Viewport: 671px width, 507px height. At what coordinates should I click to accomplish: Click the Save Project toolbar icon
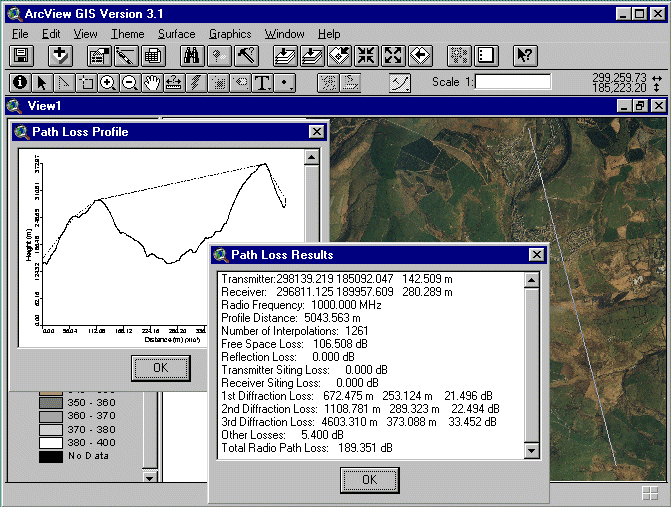tap(22, 56)
